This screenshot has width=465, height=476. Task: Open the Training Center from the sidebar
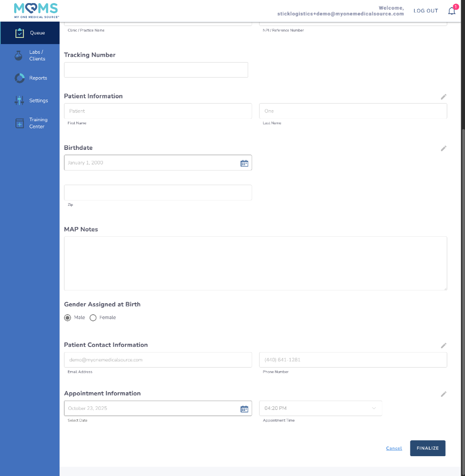[19, 123]
